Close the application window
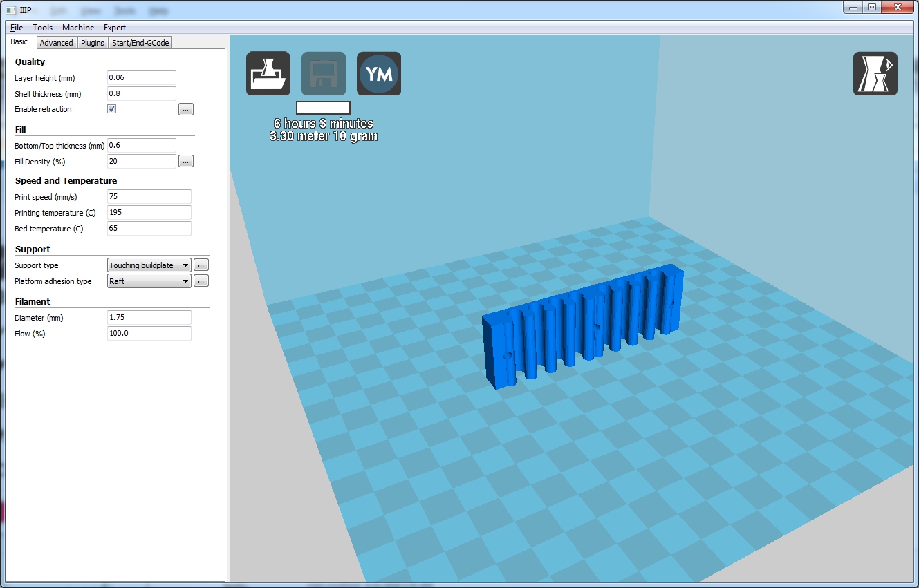Image resolution: width=919 pixels, height=588 pixels. [x=898, y=7]
